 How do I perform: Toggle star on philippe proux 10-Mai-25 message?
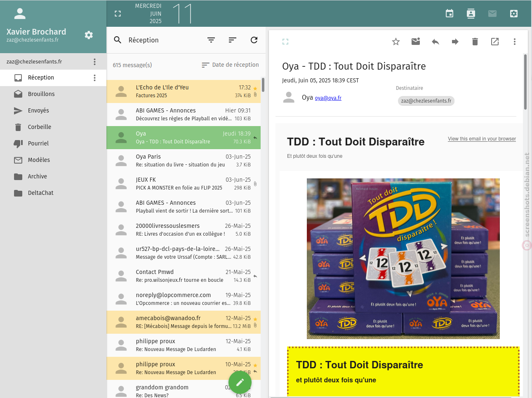[255, 365]
